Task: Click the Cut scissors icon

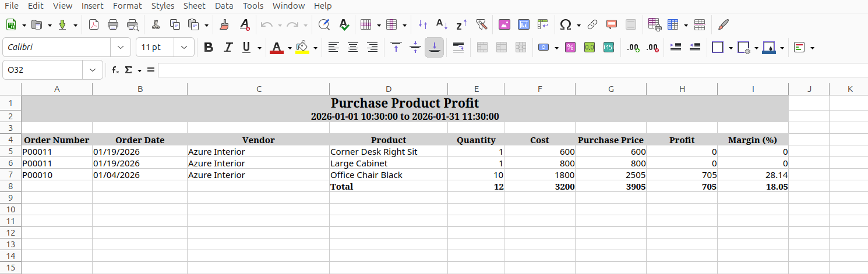Action: coord(156,25)
